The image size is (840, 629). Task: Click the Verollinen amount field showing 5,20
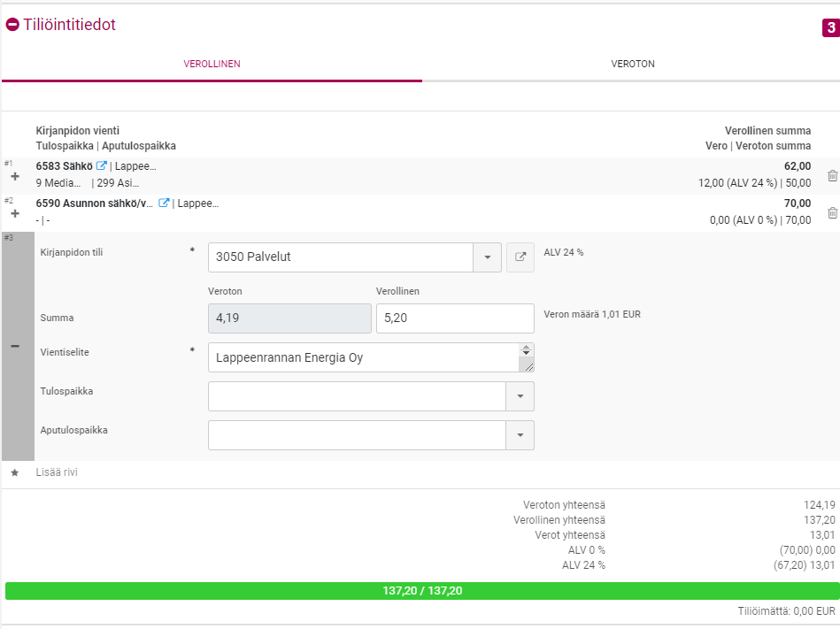pyautogui.click(x=454, y=318)
